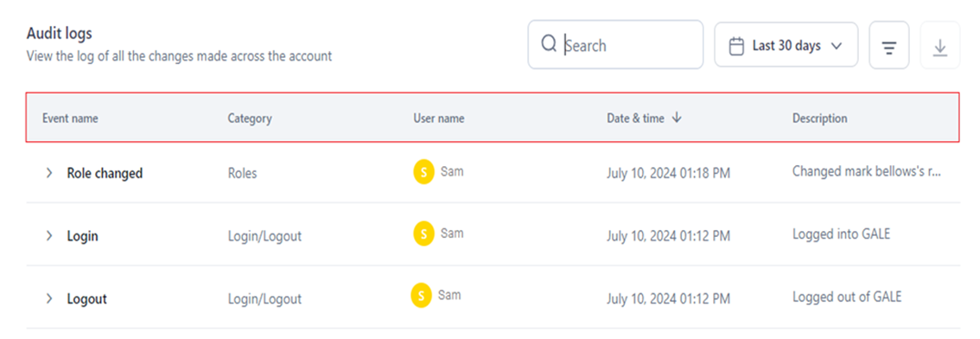Open the Last 30 days dropdown

(786, 45)
